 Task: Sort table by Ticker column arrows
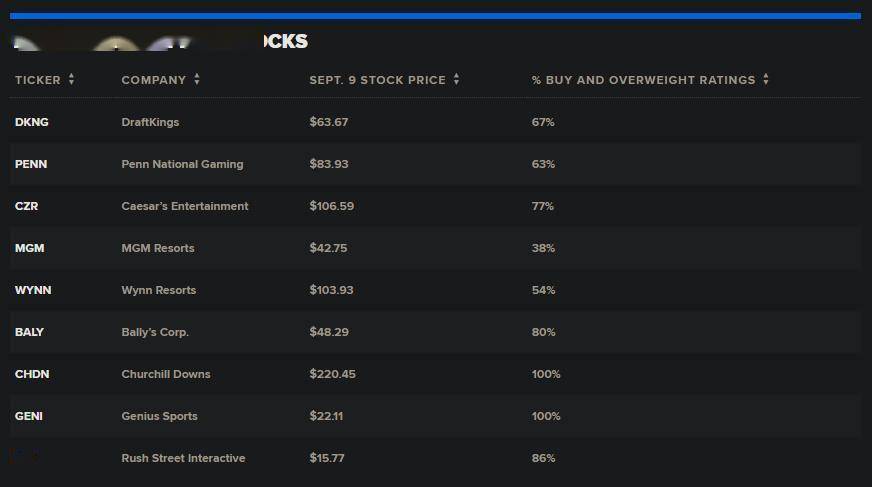(71, 79)
